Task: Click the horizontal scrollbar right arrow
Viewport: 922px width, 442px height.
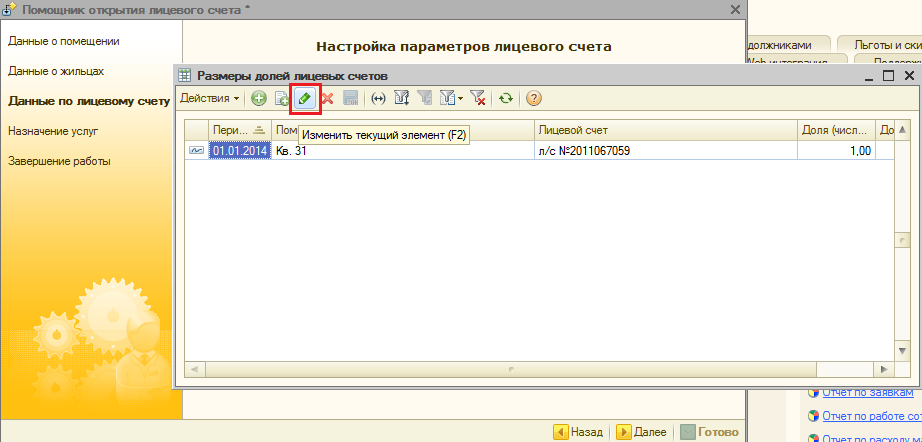Action: 881,369
